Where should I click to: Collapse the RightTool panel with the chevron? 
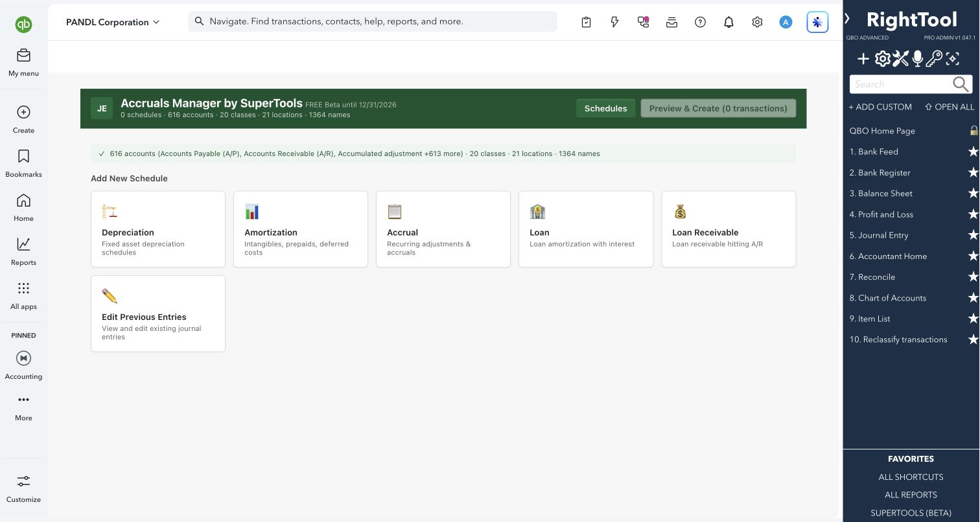pos(847,19)
